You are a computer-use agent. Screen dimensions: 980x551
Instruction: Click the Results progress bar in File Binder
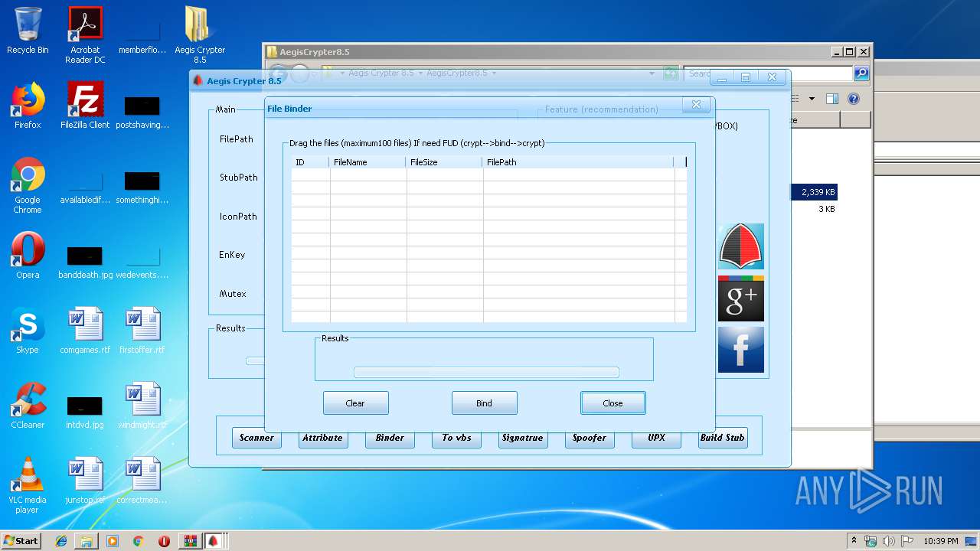486,373
